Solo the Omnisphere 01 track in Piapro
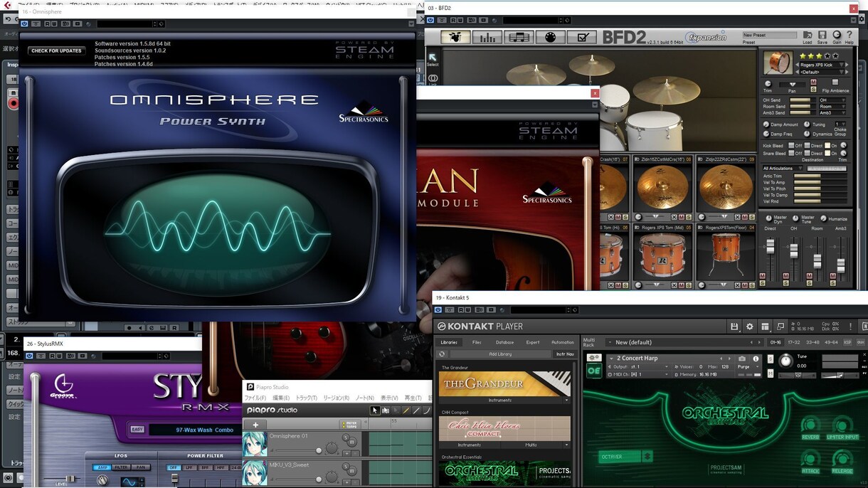Viewport: 868px width, 488px height. tap(346, 437)
